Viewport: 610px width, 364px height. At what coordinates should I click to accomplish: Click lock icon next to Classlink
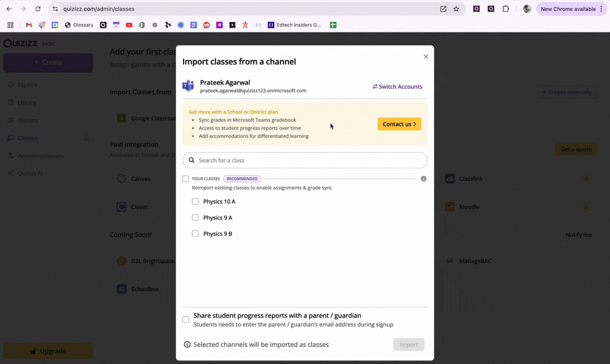586,179
